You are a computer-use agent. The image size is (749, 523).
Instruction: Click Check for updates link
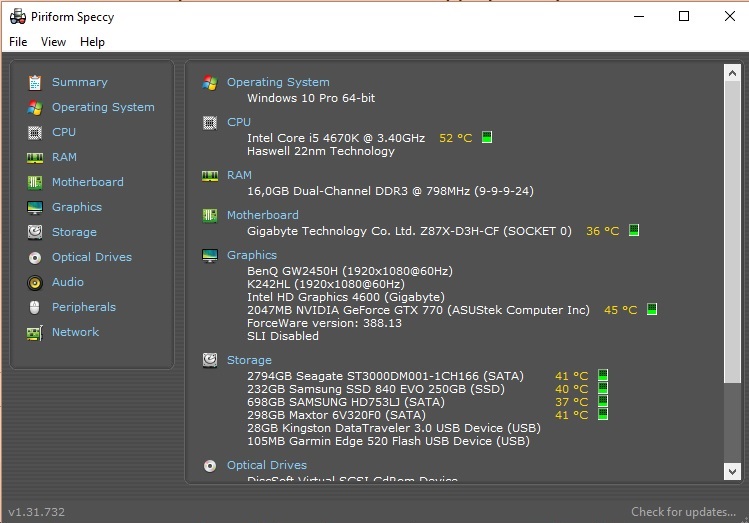682,512
